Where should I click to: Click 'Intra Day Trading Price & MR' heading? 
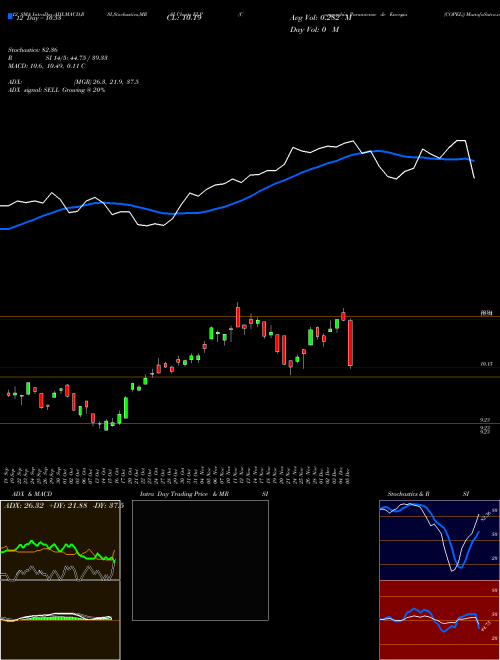(x=184, y=494)
